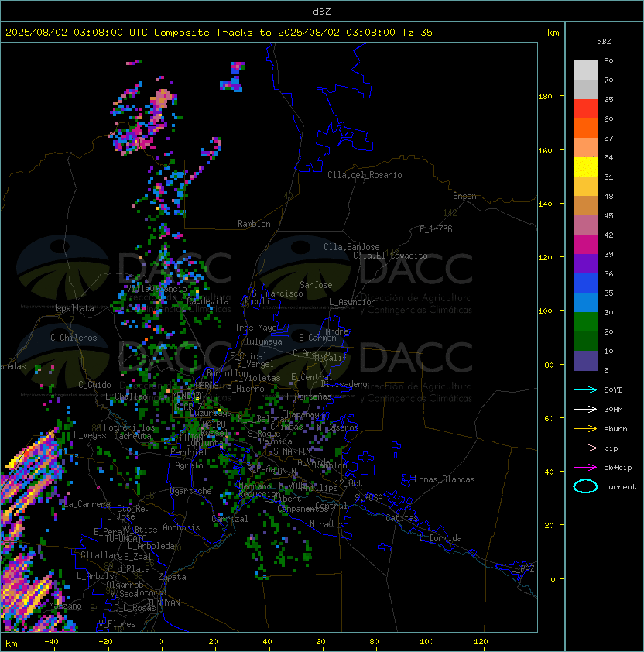Click the pink bip arrow legend icon

pyautogui.click(x=585, y=448)
